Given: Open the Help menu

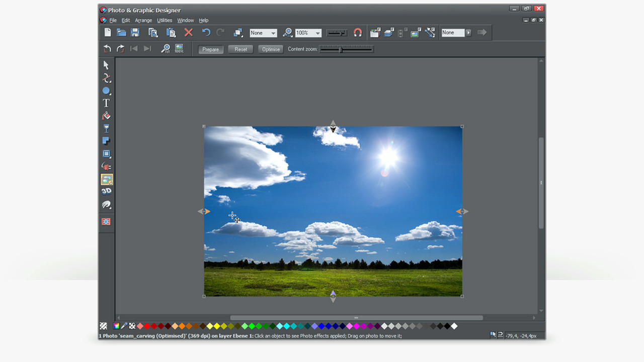Looking at the screenshot, I should click(x=203, y=21).
